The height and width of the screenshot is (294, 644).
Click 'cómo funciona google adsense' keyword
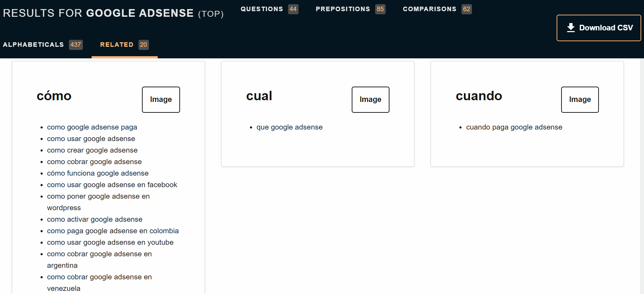click(x=98, y=173)
